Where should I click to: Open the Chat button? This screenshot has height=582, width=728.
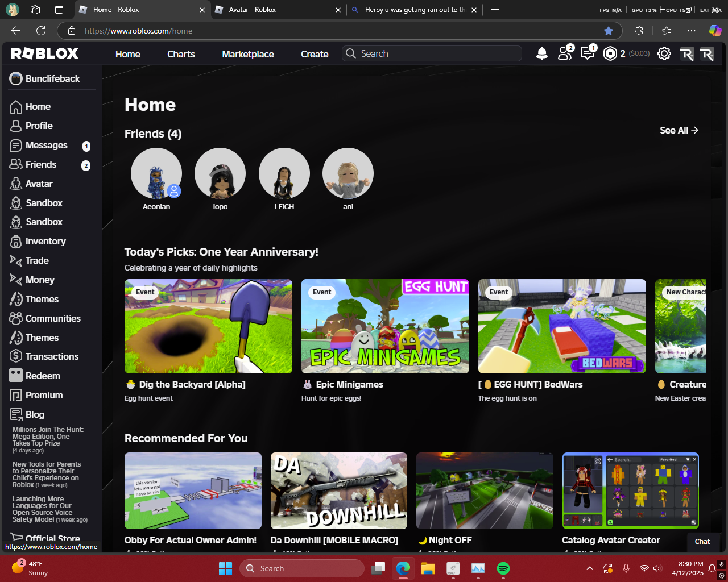click(702, 542)
